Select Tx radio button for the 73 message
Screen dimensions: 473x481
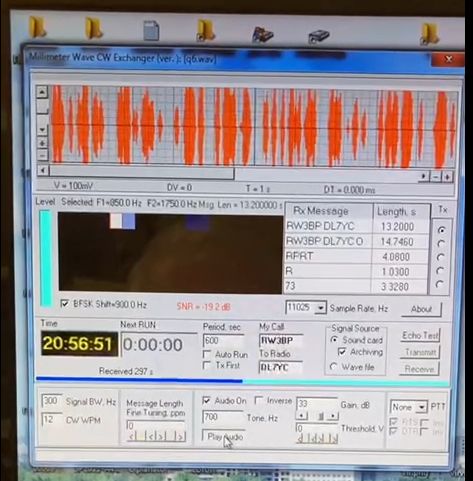[x=440, y=284]
